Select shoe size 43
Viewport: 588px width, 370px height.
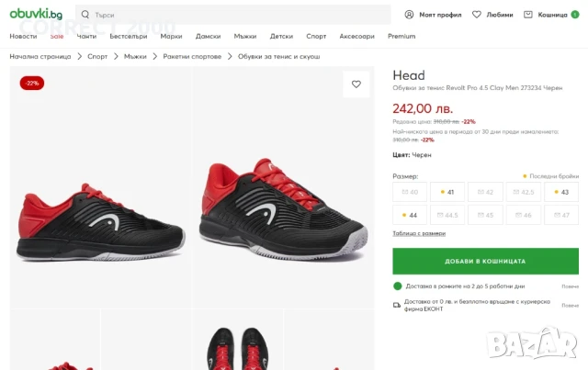[560, 192]
